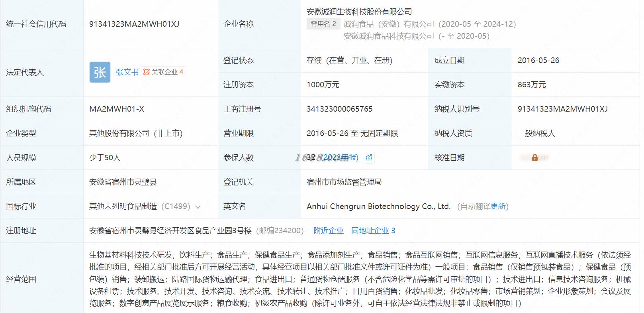This screenshot has width=644, height=313.
Task: Click the 2016-05-26 至 无固定期限 term
Action: [352, 133]
